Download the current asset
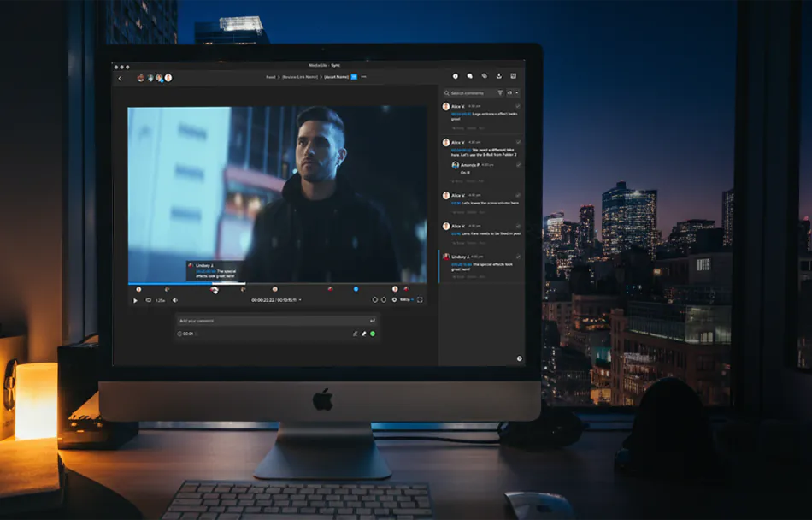 (498, 74)
